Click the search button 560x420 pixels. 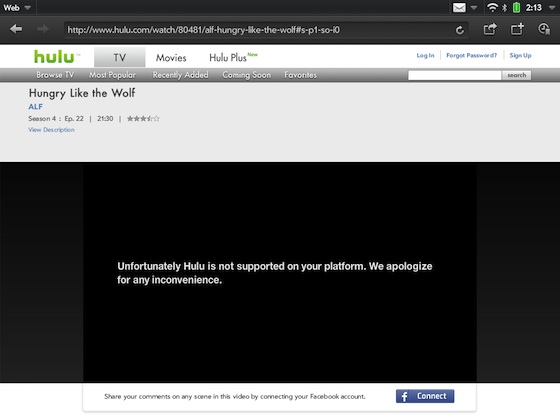click(516, 75)
